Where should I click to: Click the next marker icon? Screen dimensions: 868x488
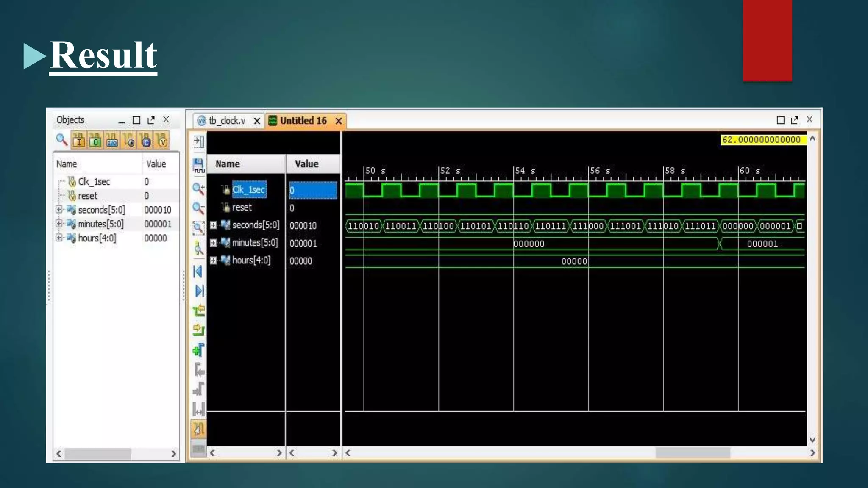198,389
